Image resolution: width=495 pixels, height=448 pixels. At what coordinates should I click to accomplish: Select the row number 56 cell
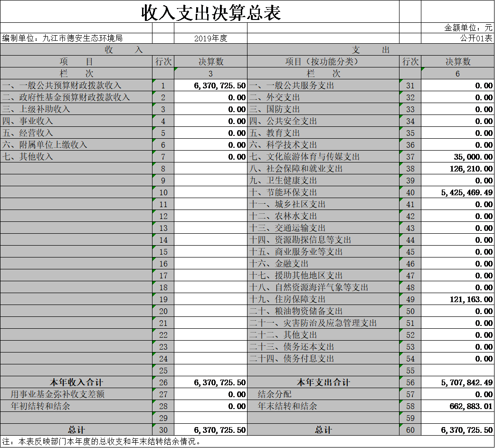point(410,382)
